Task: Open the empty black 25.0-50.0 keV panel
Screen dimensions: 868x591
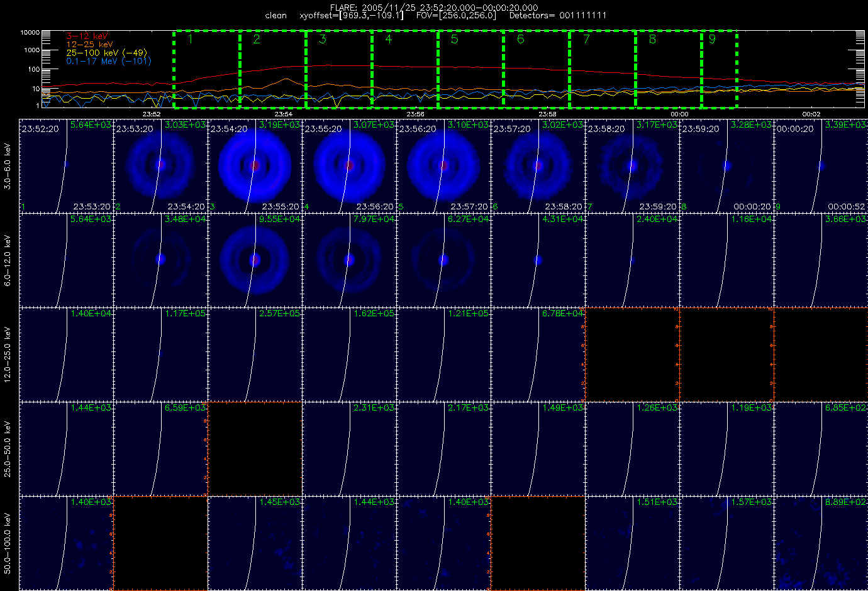Action: pyautogui.click(x=255, y=448)
